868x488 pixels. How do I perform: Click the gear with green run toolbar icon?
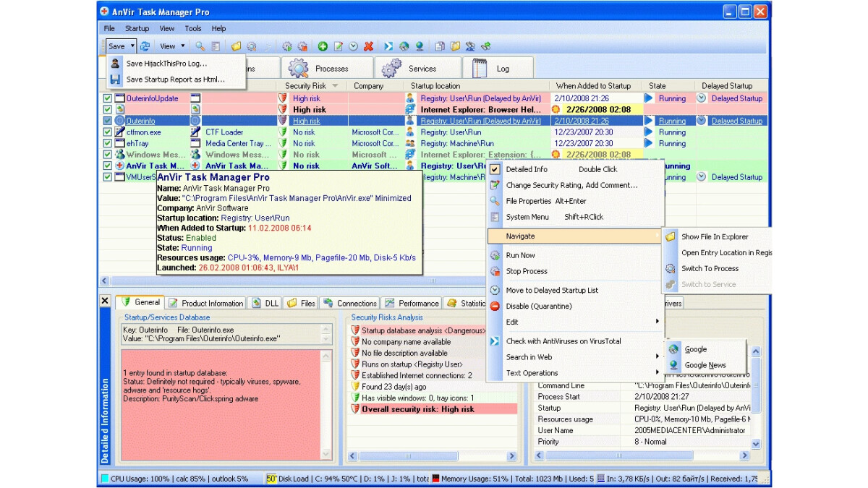287,46
